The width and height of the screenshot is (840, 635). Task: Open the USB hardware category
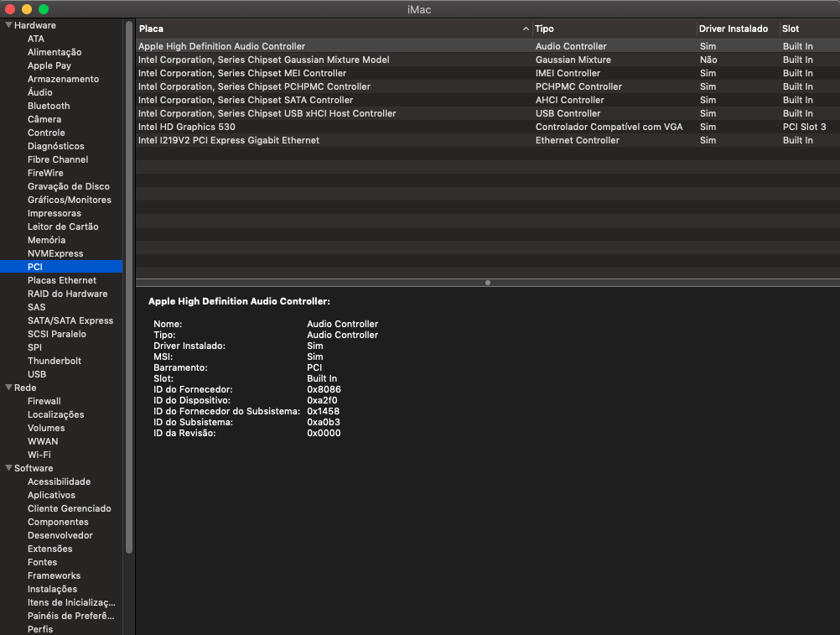(37, 374)
